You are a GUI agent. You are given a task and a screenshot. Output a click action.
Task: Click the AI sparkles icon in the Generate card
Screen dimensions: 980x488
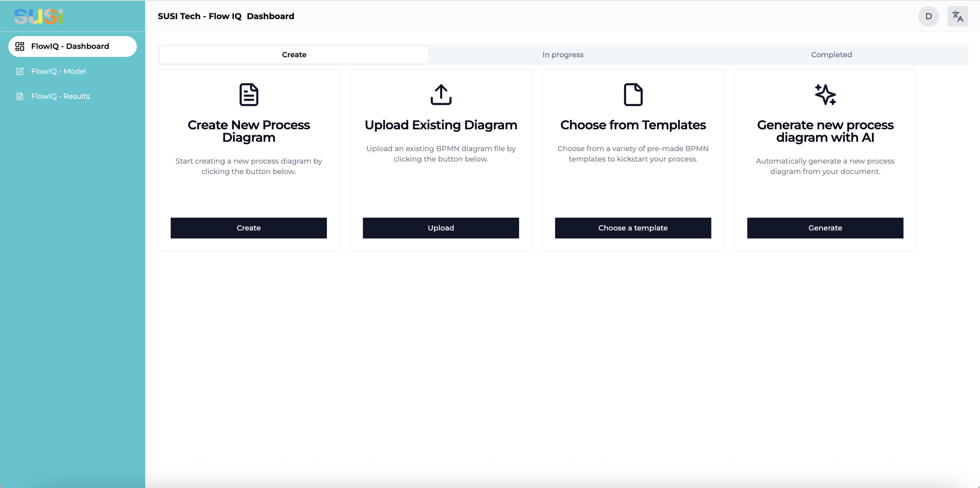tap(825, 95)
